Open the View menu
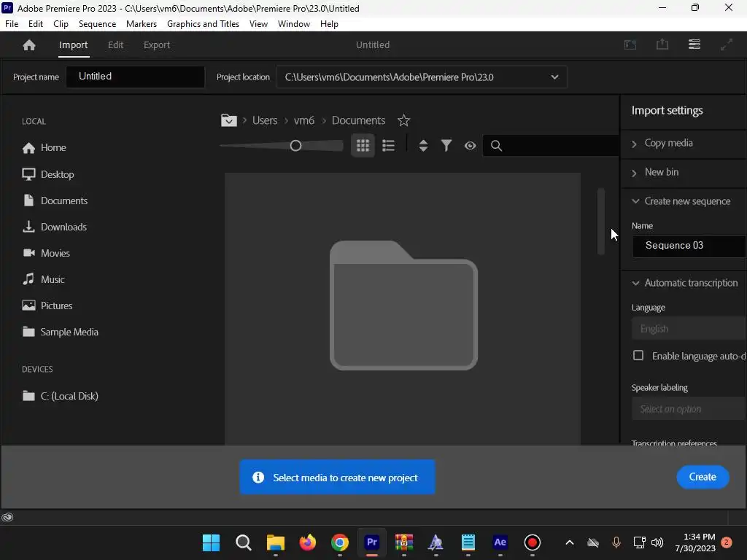 pos(259,24)
